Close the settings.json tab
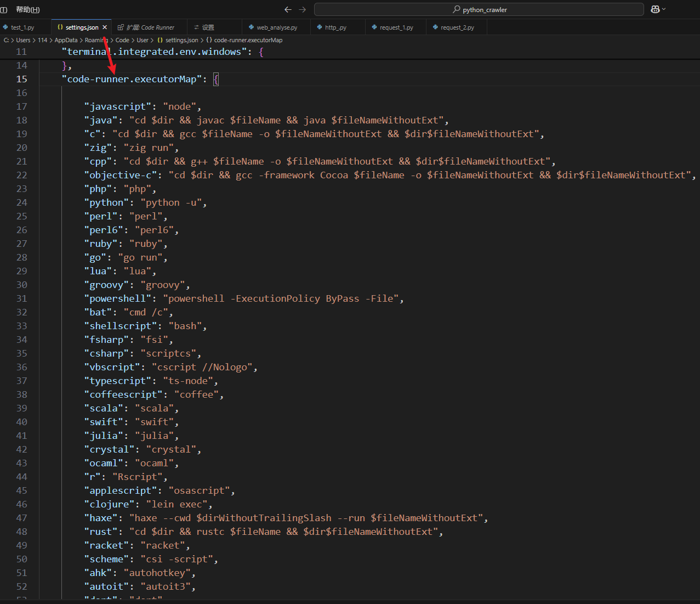The width and height of the screenshot is (700, 604). [104, 26]
